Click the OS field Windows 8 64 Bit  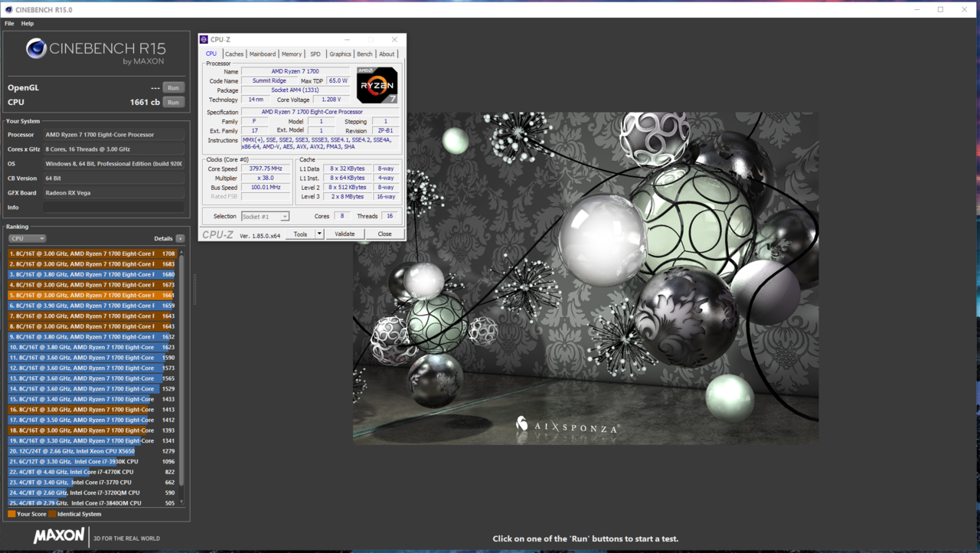[113, 164]
